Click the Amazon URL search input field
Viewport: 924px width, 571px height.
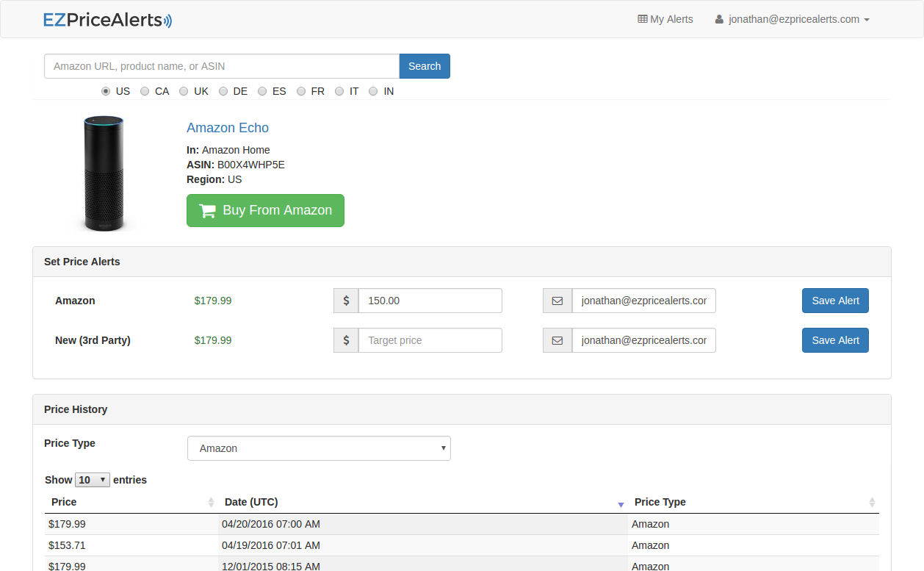click(x=222, y=66)
